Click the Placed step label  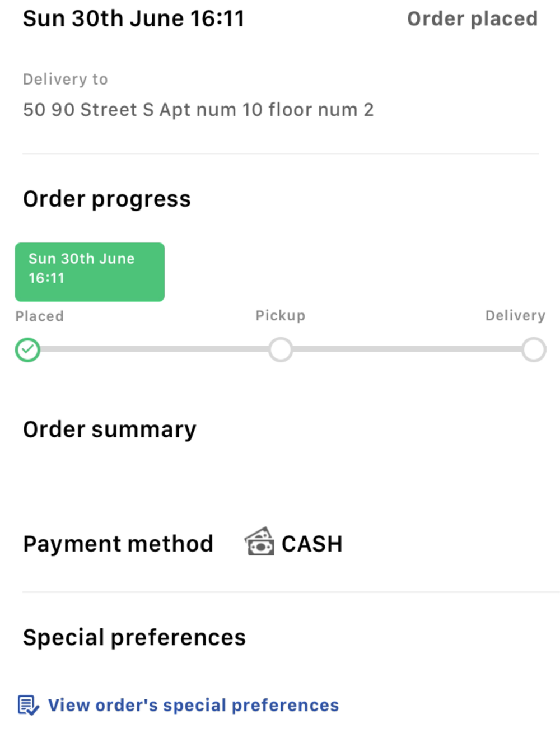(x=39, y=316)
